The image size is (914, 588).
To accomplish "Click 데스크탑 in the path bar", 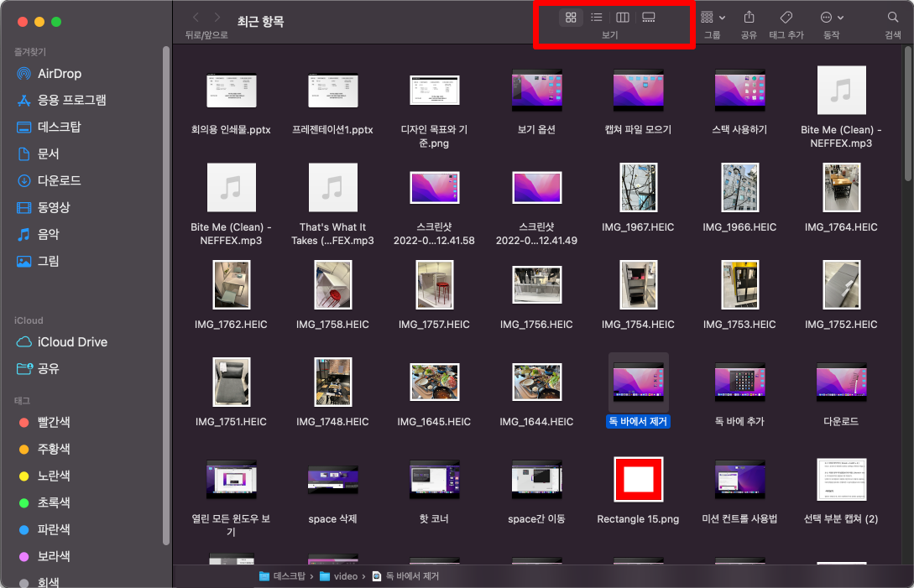I will click(282, 576).
